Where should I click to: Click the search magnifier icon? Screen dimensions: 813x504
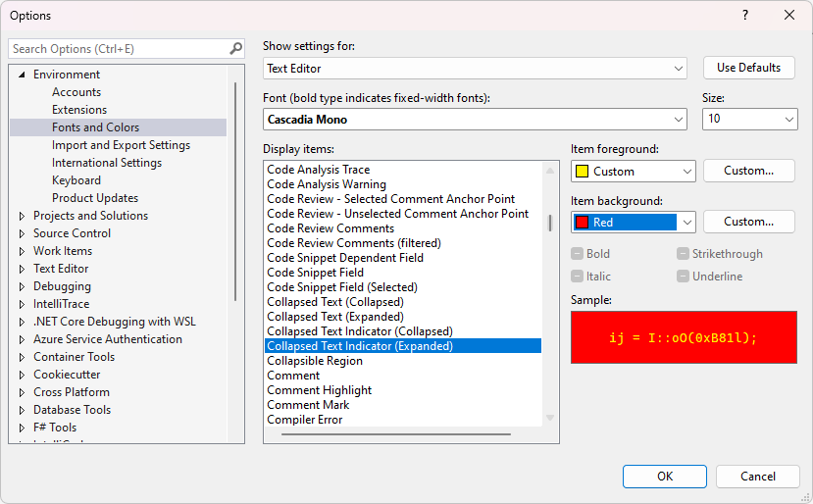pos(236,49)
